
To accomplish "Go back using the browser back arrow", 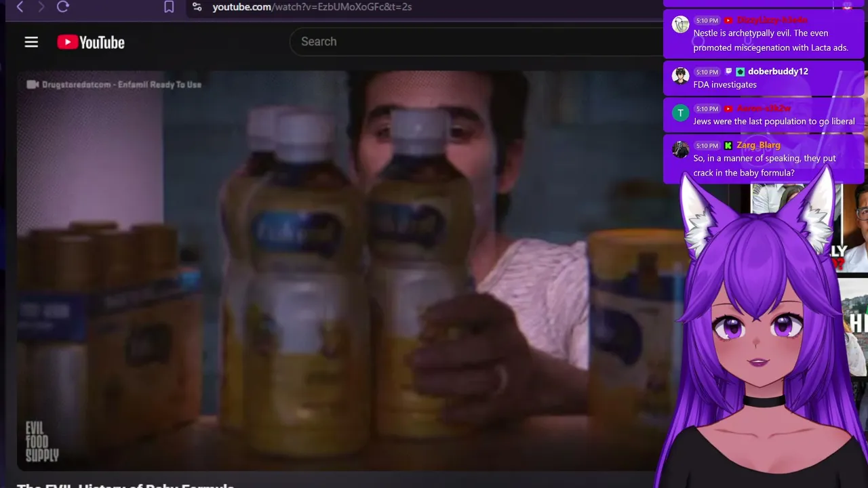I will point(20,7).
